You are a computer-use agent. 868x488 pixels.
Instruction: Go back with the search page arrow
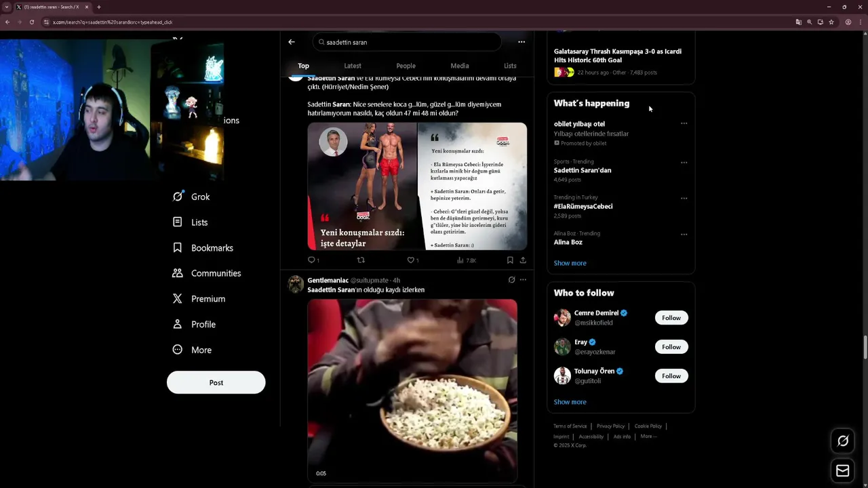tap(292, 42)
